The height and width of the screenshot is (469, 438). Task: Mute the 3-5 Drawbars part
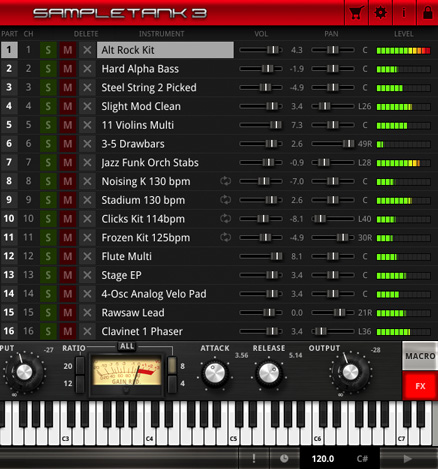click(68, 144)
